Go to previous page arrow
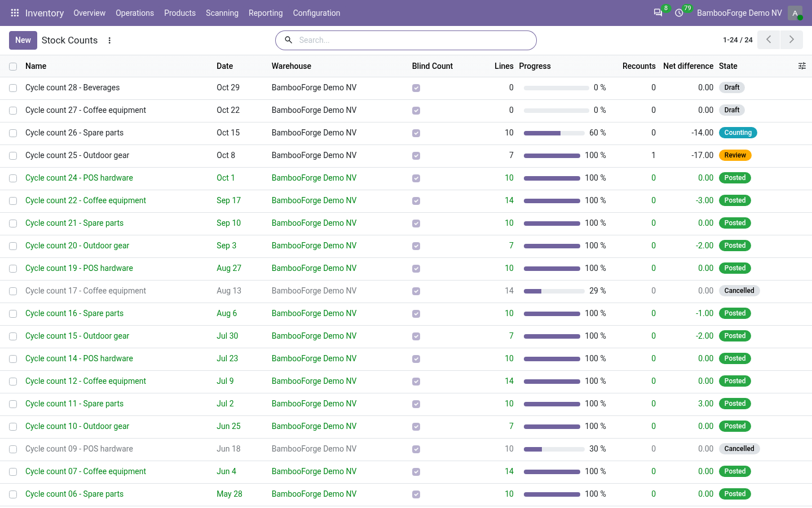The width and height of the screenshot is (812, 508). tap(769, 40)
